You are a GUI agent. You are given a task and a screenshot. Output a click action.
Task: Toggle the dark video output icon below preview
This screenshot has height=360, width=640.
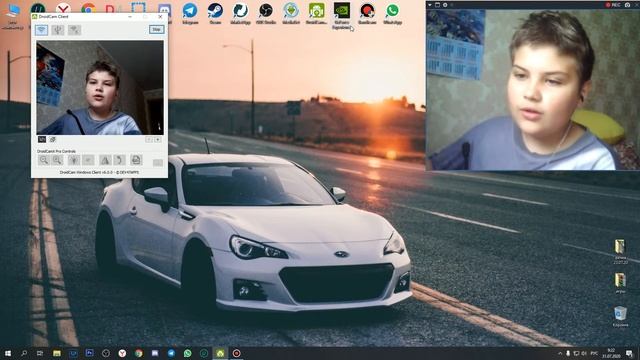click(x=42, y=140)
